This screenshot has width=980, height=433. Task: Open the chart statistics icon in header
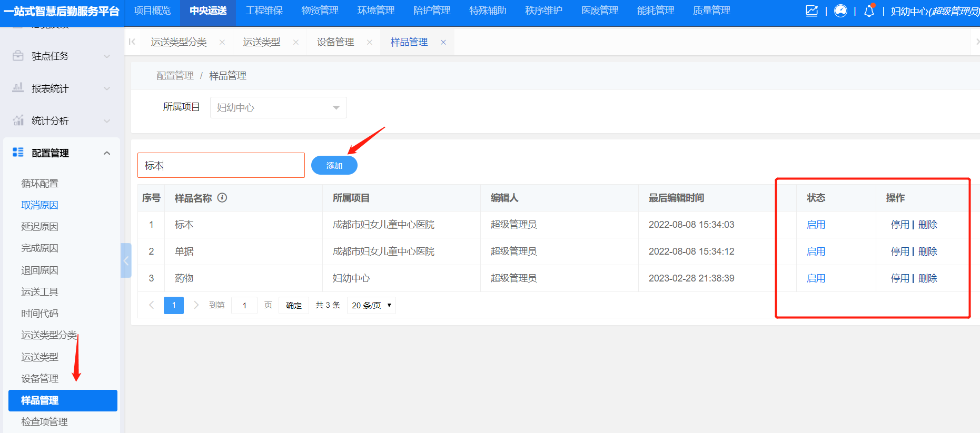(811, 11)
